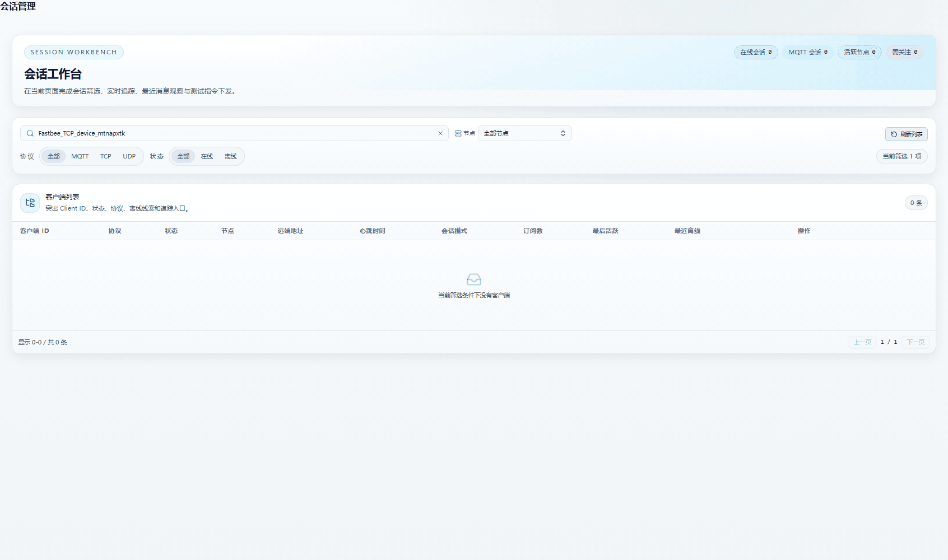The image size is (948, 560).
Task: Filter protocol by TCP
Action: pyautogui.click(x=106, y=156)
